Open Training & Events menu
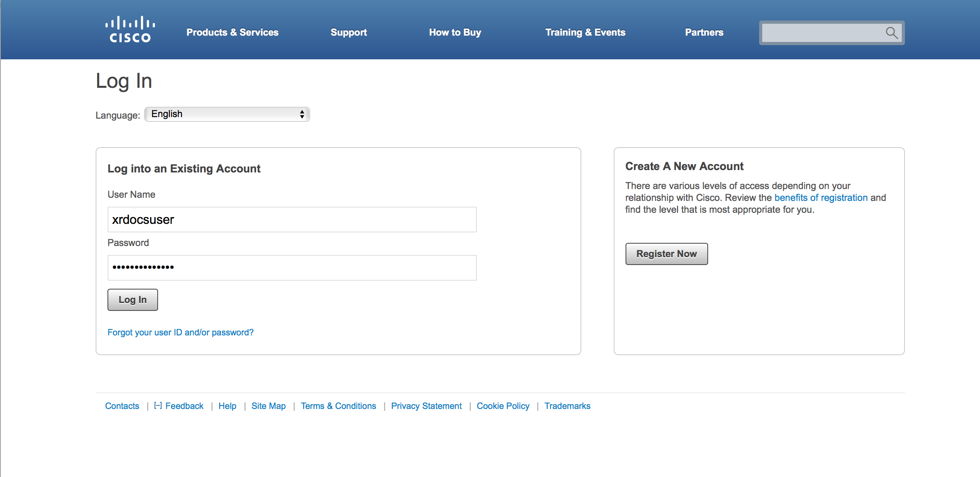 coord(585,32)
